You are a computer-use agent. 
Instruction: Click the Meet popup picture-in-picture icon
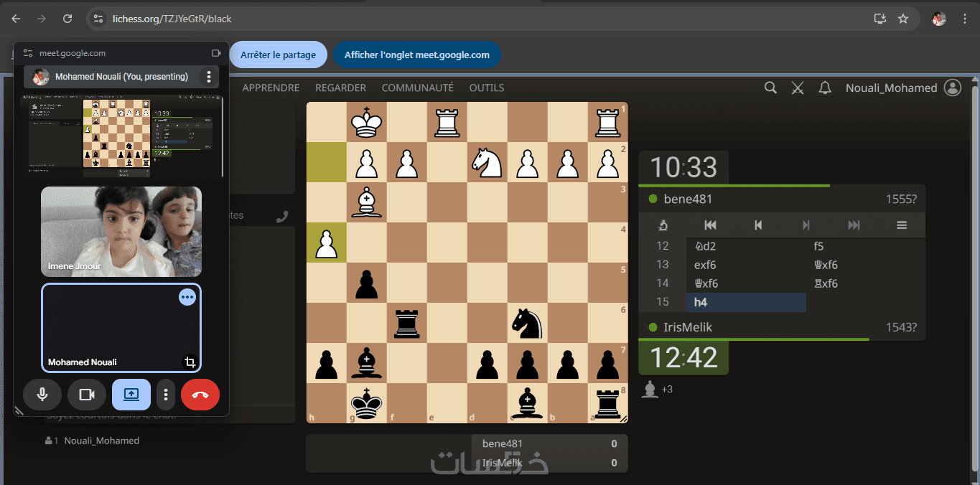click(x=216, y=53)
